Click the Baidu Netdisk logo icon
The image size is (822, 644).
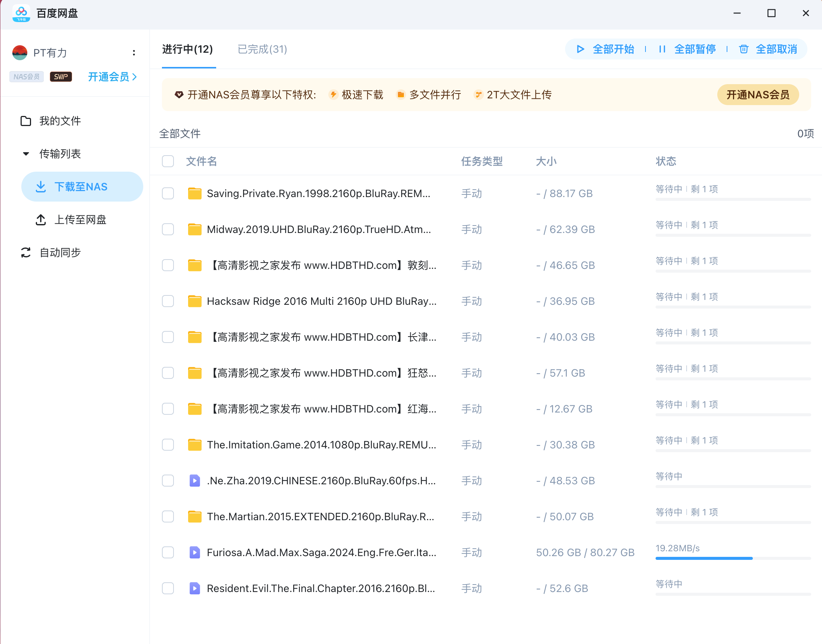(x=21, y=13)
